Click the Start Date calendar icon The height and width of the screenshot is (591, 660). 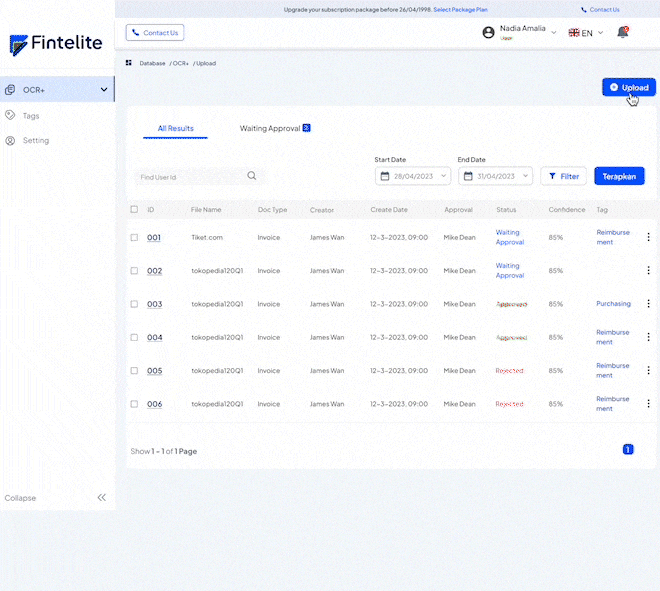click(x=385, y=176)
